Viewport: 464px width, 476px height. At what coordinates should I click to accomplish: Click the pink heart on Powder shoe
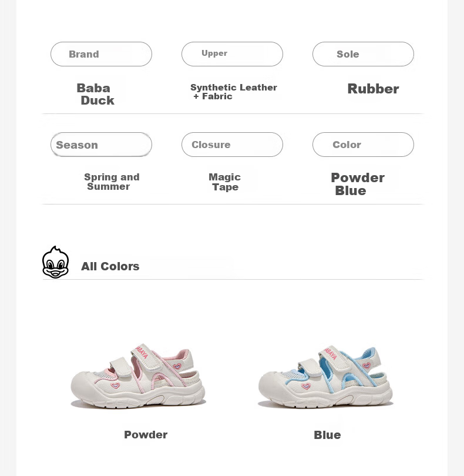[115, 386]
